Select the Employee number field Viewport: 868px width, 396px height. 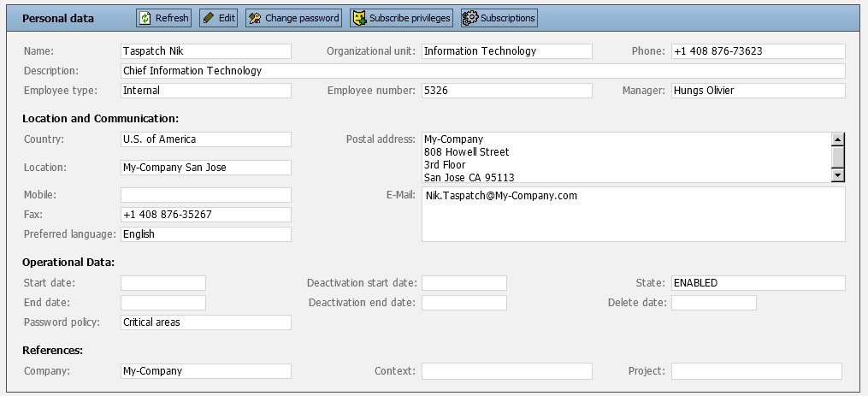pyautogui.click(x=506, y=91)
